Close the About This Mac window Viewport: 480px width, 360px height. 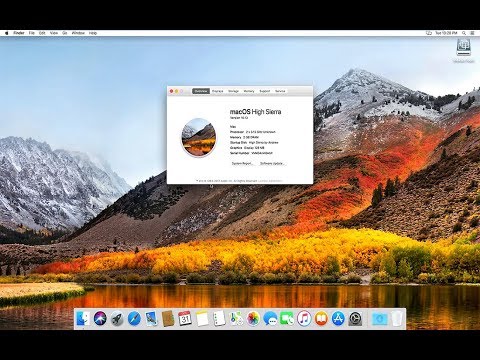point(172,91)
